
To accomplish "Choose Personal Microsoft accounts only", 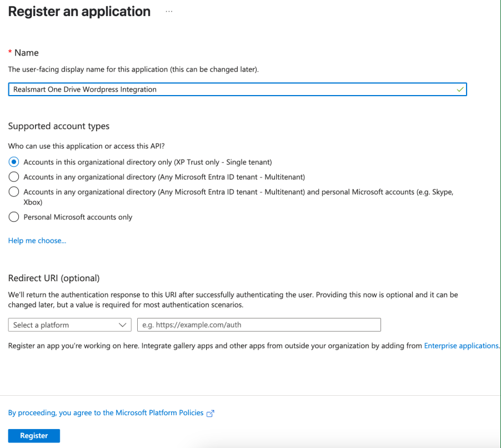I will tap(14, 217).
